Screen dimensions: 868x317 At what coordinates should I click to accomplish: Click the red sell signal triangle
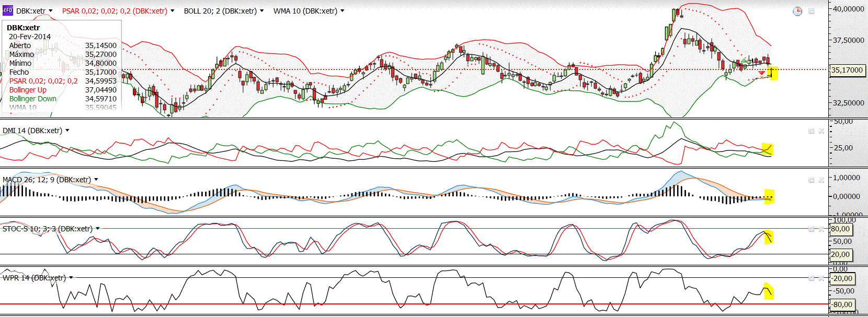point(761,73)
